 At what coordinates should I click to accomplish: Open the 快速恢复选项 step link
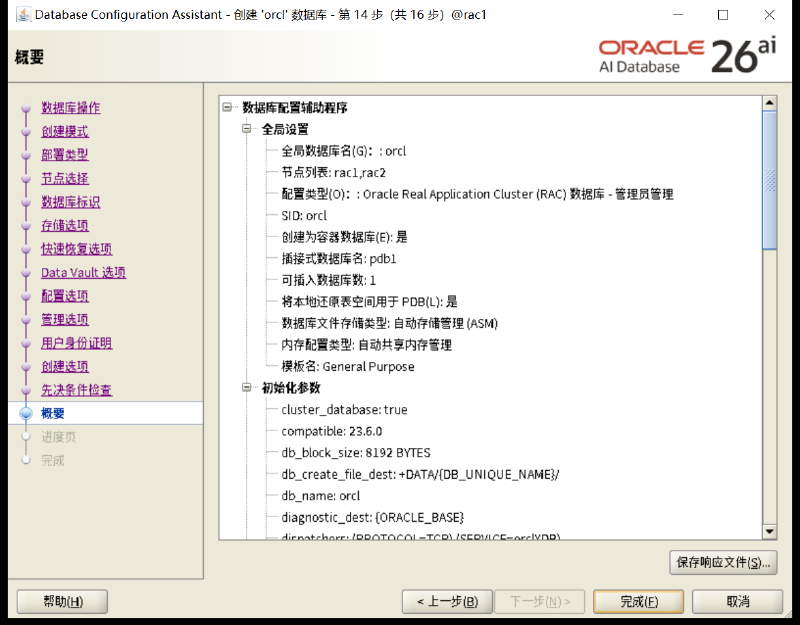(77, 249)
